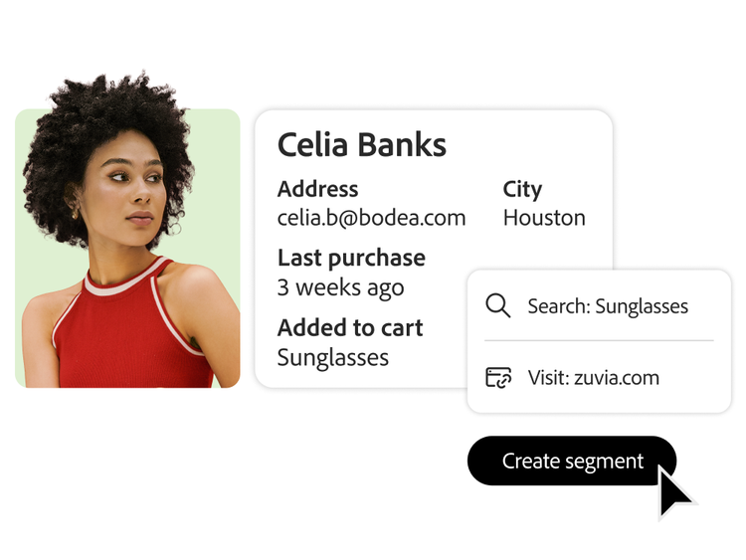
Task: Click the Celia Banks name heading
Action: click(361, 145)
